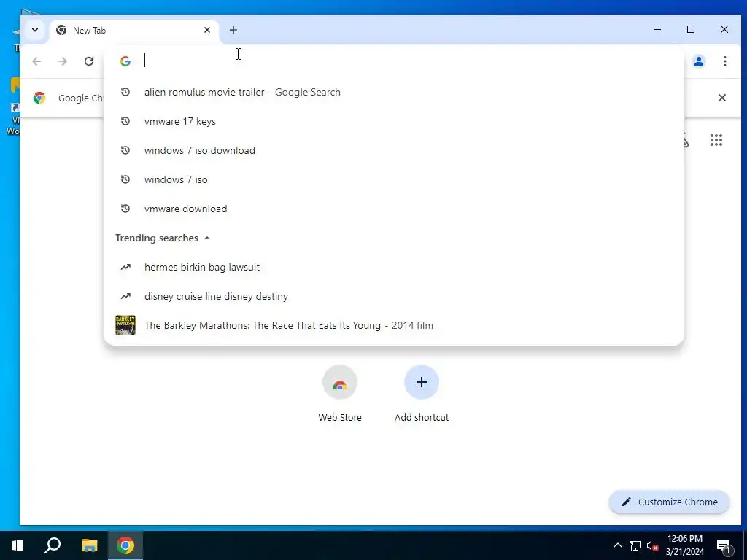Screen dimensions: 747x560
Task: Open Windows taskbar search
Action: tap(53, 545)
